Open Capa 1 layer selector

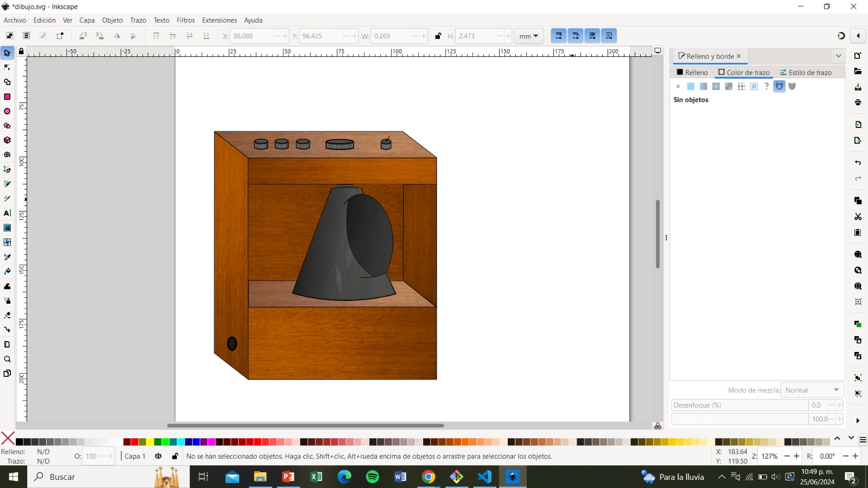[x=135, y=456]
